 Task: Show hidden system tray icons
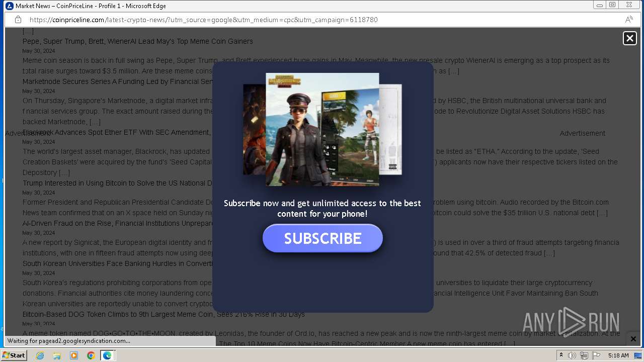561,355
